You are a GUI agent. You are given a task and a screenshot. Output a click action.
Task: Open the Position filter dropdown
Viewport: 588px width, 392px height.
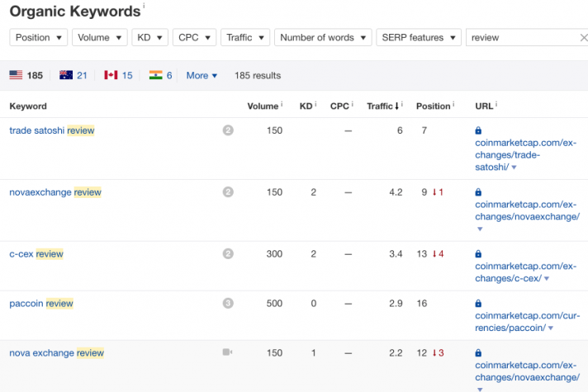(38, 37)
